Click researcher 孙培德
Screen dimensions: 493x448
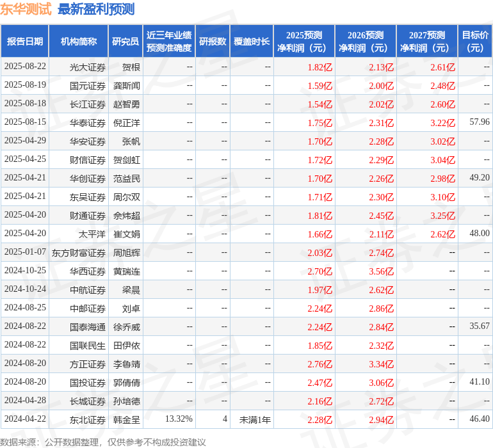127,401
